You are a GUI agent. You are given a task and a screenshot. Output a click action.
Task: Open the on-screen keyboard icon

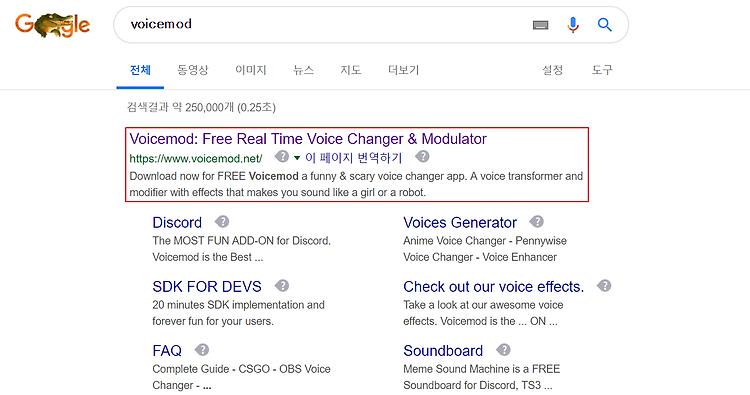coord(540,25)
